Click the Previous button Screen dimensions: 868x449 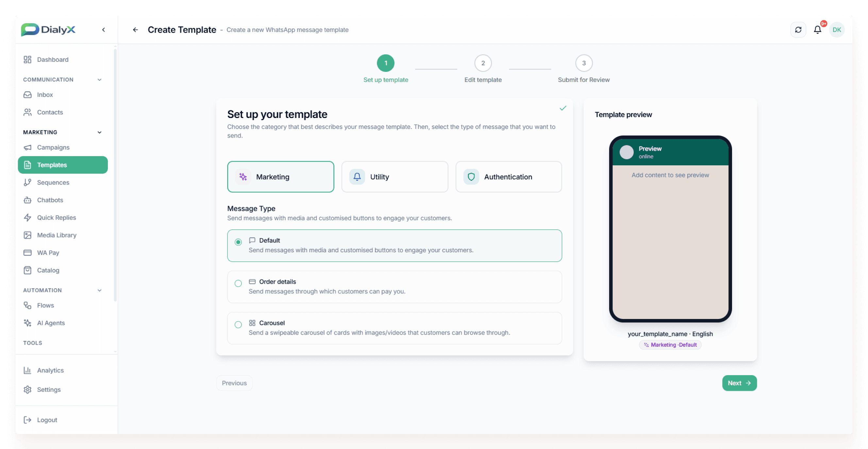point(234,383)
